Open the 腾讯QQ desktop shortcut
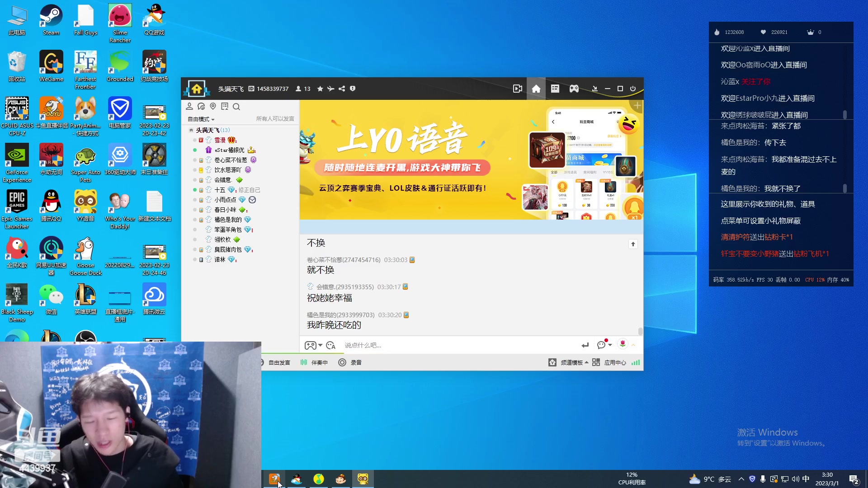Image resolution: width=868 pixels, height=488 pixels. click(51, 206)
